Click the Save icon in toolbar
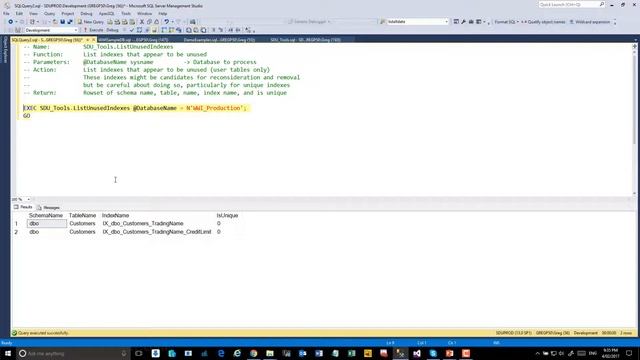Screen dimensions: 640x360 click(62, 22)
